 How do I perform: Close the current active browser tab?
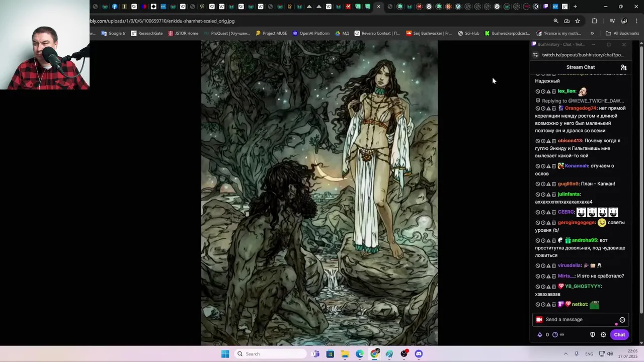(378, 7)
